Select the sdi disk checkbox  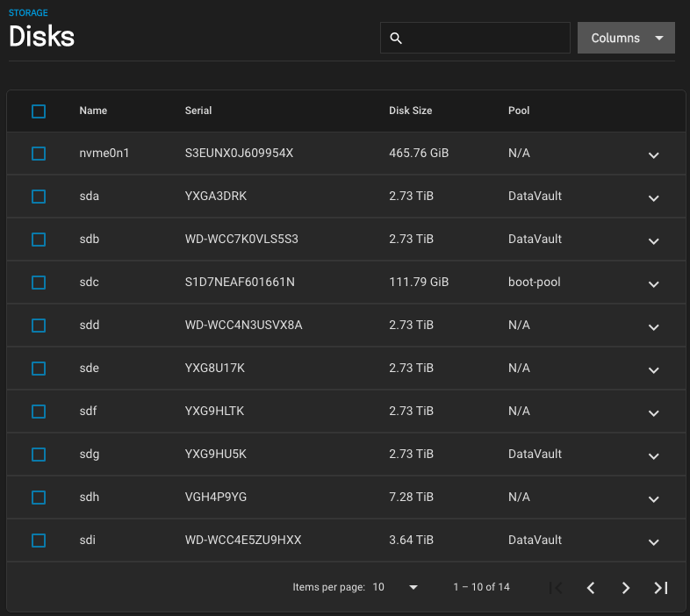pos(39,541)
